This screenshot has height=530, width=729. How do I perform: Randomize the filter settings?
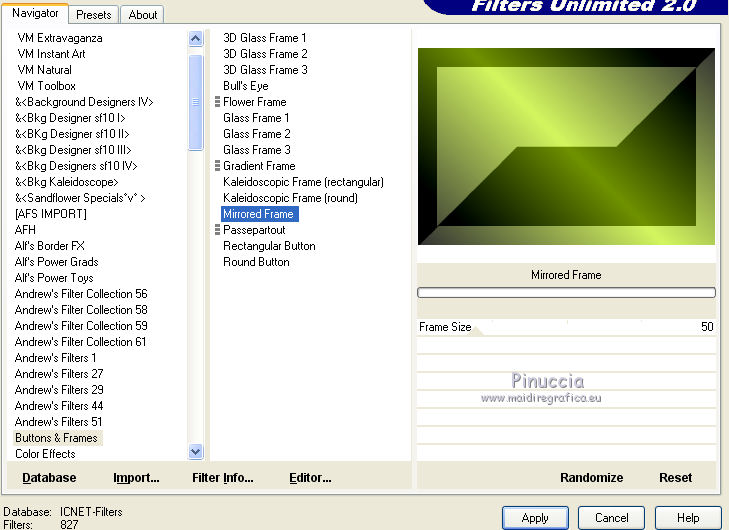pos(591,477)
